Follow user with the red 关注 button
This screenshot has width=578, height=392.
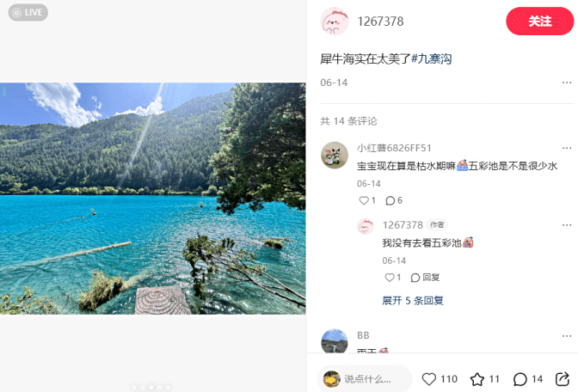[539, 21]
